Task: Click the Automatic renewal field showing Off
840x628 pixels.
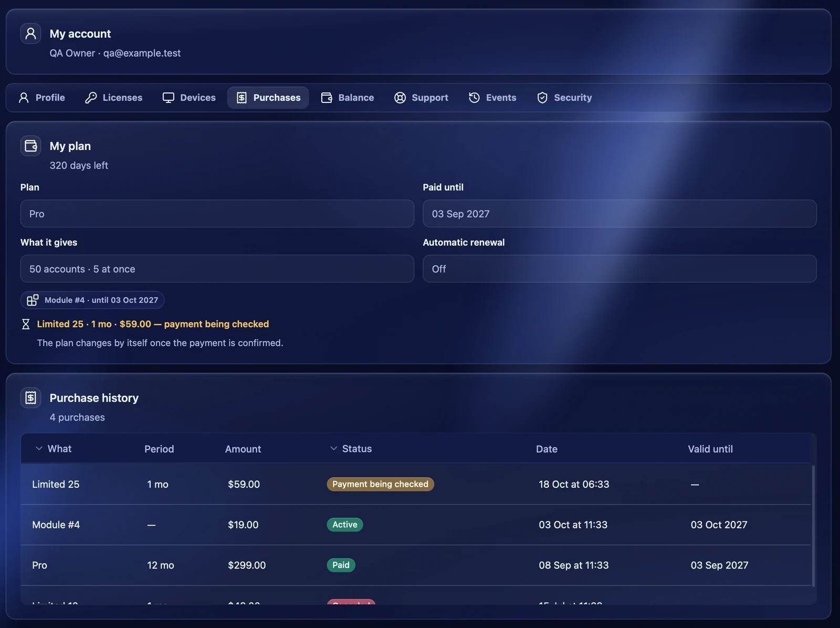Action: coord(619,269)
